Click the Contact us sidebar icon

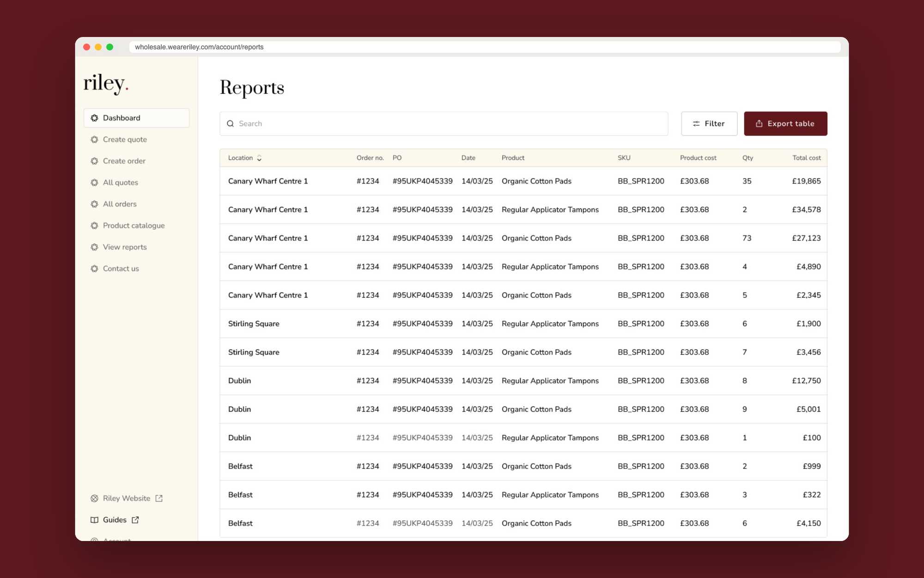(x=94, y=269)
